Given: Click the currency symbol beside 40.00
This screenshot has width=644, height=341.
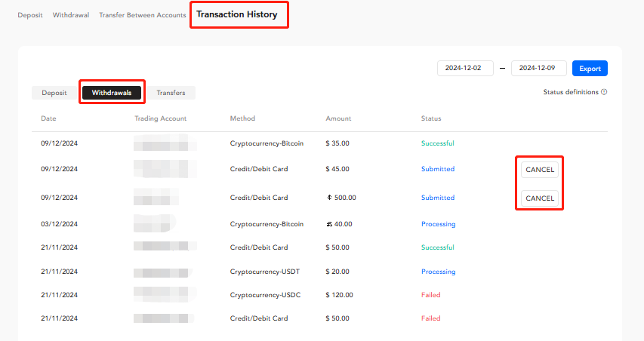Looking at the screenshot, I should (x=329, y=224).
